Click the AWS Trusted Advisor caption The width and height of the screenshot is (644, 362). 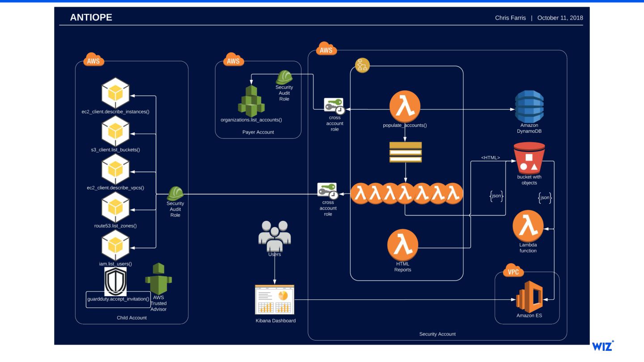coord(159,303)
